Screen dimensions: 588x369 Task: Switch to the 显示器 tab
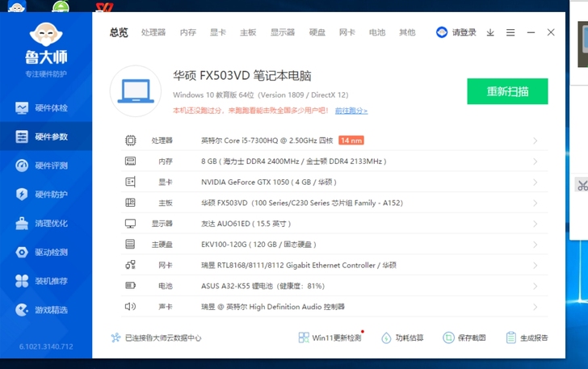283,32
